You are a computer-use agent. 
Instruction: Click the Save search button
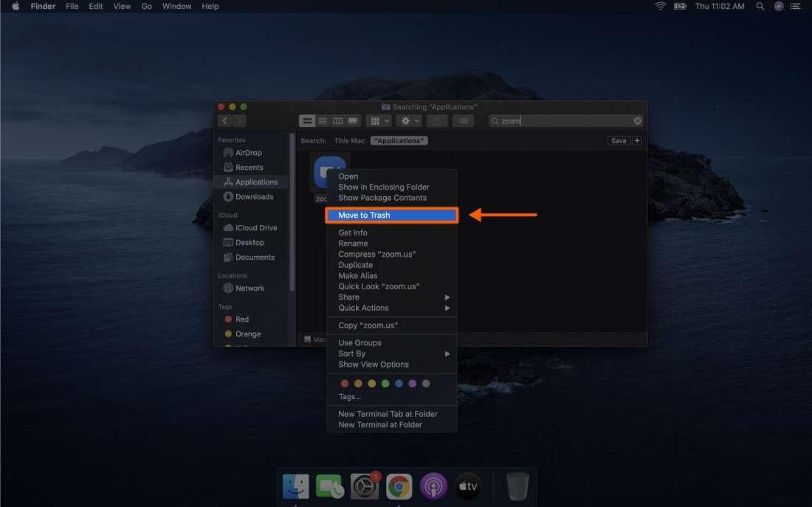tap(619, 140)
